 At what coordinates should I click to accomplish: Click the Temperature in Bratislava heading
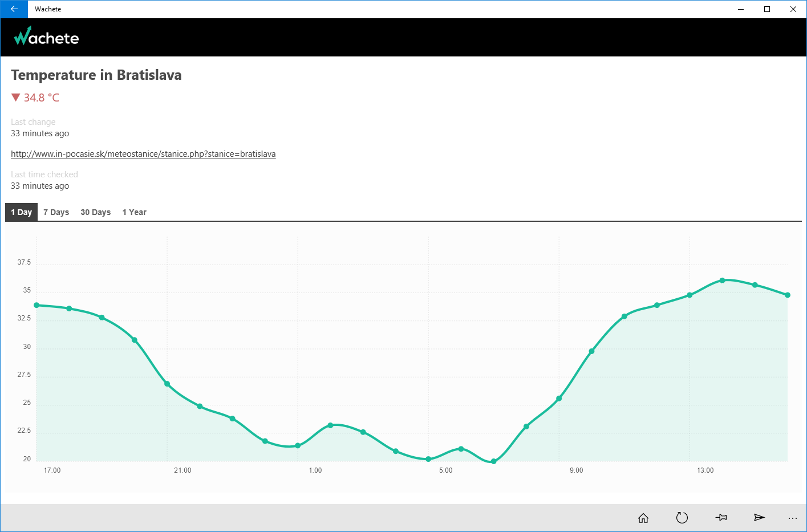96,75
